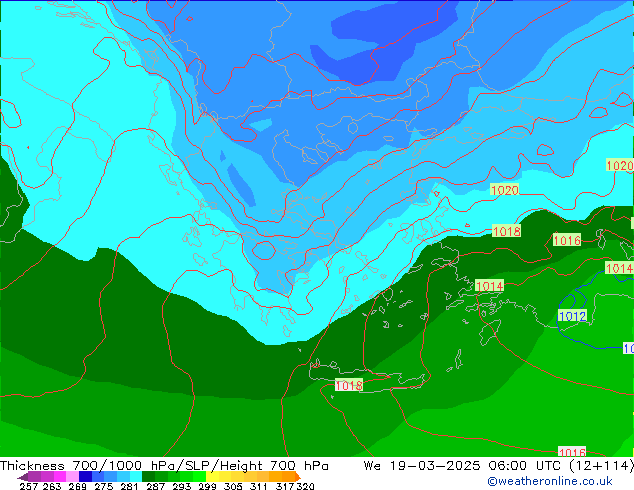
Task: Click the 257 legend value
Action: pyautogui.click(x=29, y=486)
